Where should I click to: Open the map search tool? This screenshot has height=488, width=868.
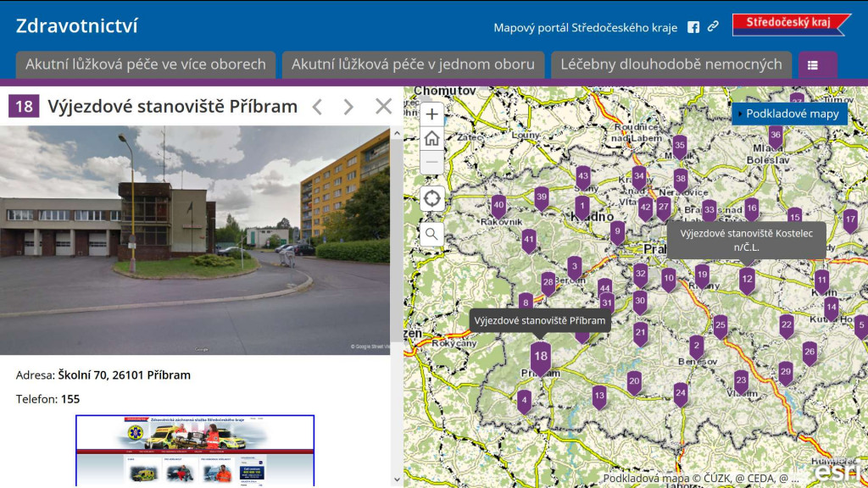(x=431, y=235)
